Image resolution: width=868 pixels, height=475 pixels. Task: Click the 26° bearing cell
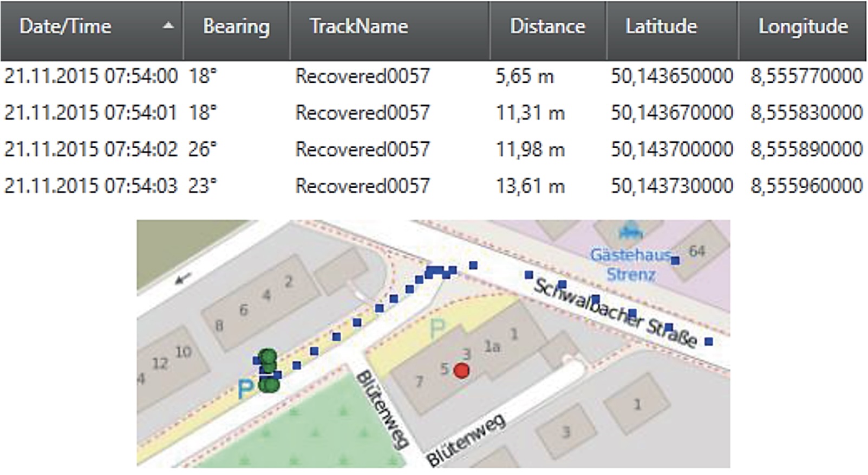tap(203, 149)
